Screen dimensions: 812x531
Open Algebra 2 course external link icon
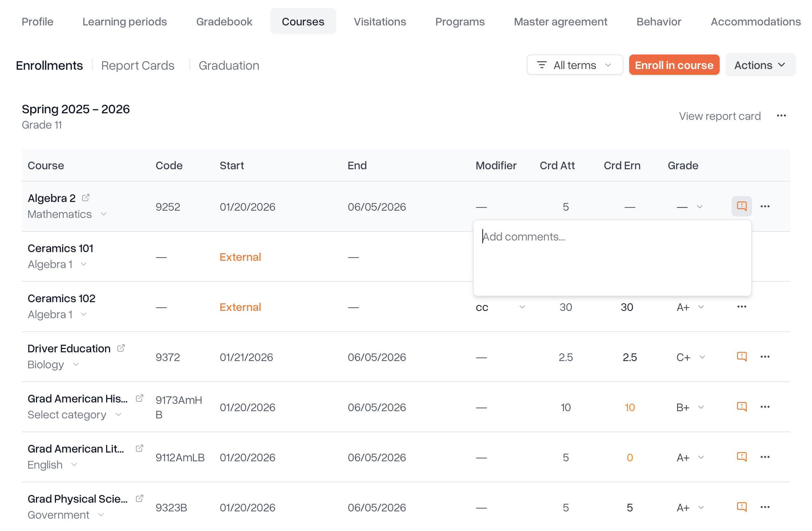pyautogui.click(x=86, y=198)
